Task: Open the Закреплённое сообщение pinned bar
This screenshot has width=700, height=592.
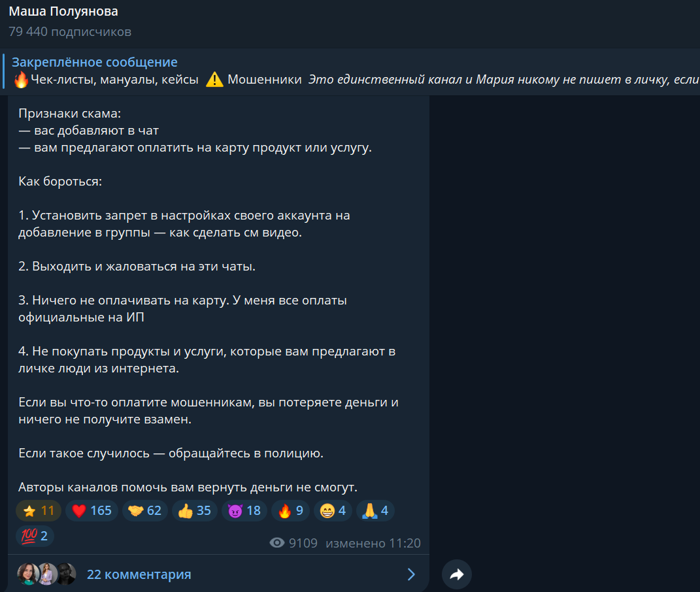Action: (x=350, y=71)
